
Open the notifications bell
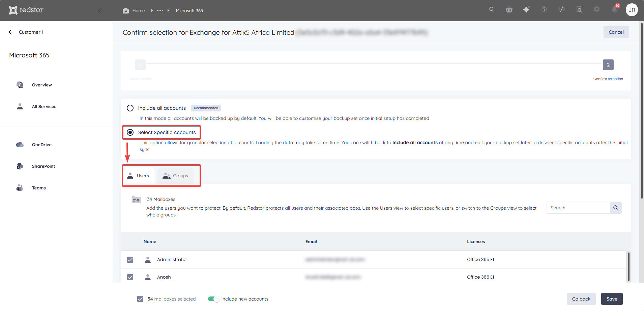point(614,9)
